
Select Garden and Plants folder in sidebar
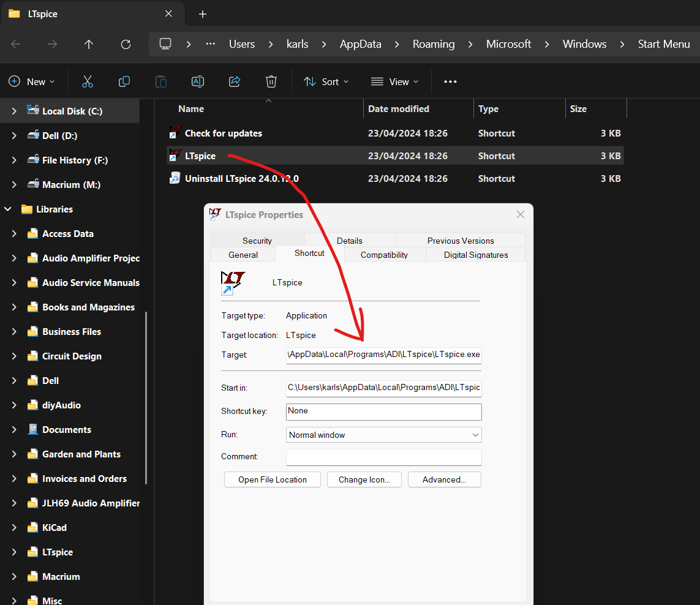coord(81,454)
